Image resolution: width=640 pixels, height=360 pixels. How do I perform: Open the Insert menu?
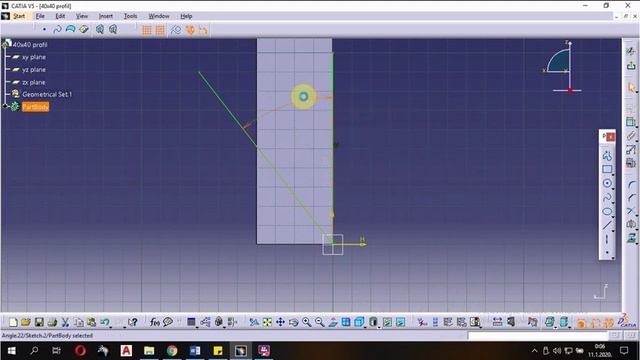point(106,16)
